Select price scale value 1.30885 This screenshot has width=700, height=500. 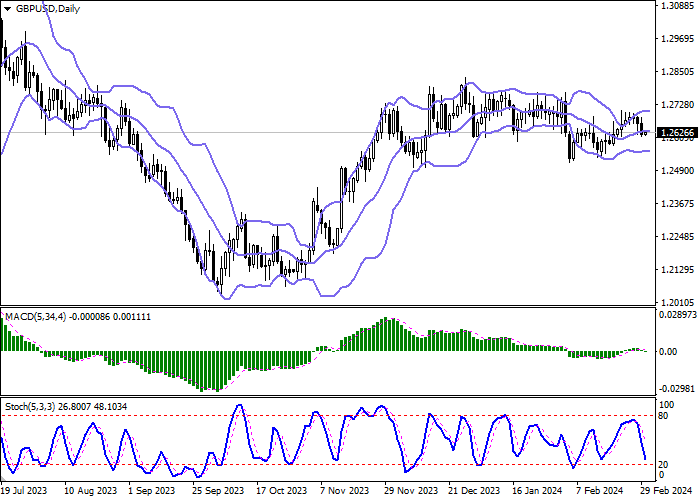pyautogui.click(x=677, y=6)
